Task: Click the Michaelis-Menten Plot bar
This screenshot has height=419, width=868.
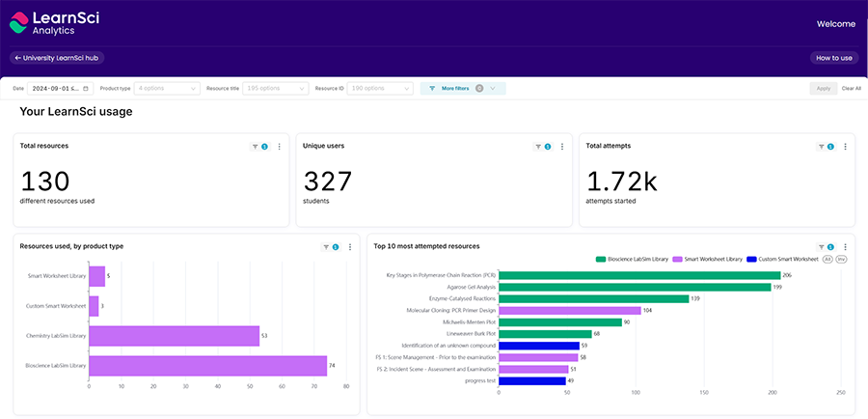Action: click(x=560, y=322)
